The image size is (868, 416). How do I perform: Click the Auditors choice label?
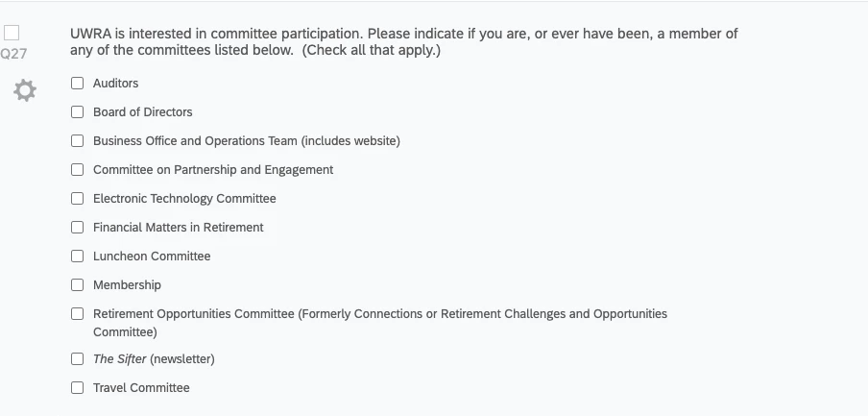pyautogui.click(x=115, y=83)
